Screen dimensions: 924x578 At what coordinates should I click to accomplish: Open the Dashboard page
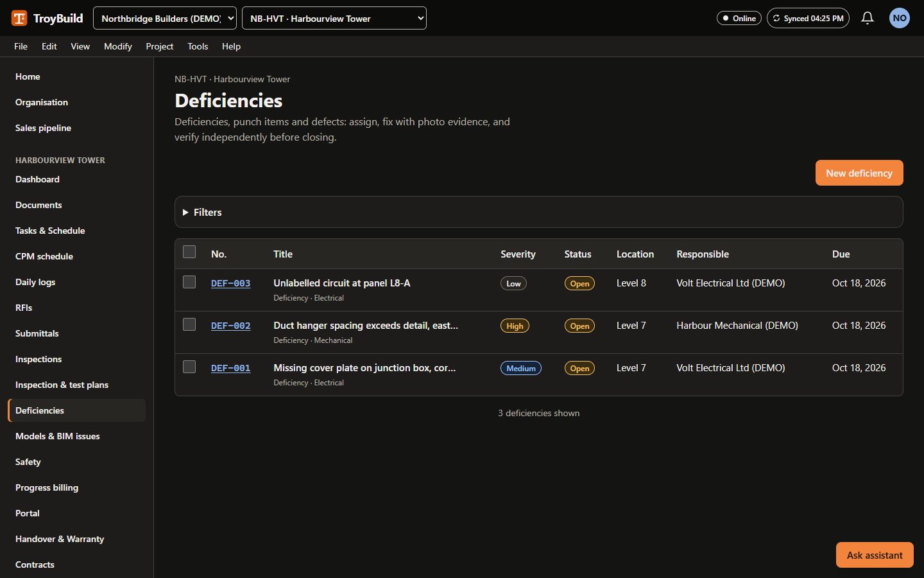click(77, 179)
